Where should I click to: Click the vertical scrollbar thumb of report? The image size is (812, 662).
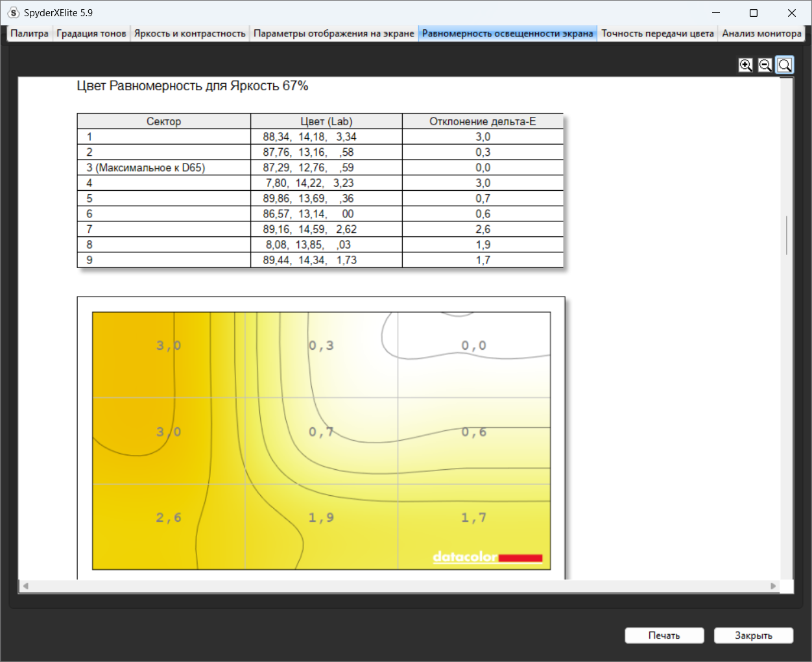pyautogui.click(x=787, y=235)
